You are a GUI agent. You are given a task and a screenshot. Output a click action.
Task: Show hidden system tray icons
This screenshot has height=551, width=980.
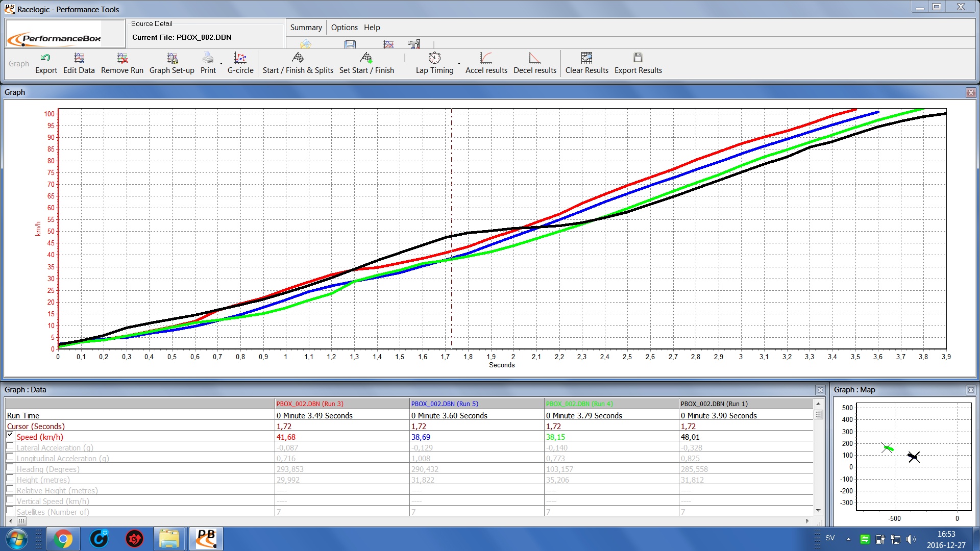848,539
